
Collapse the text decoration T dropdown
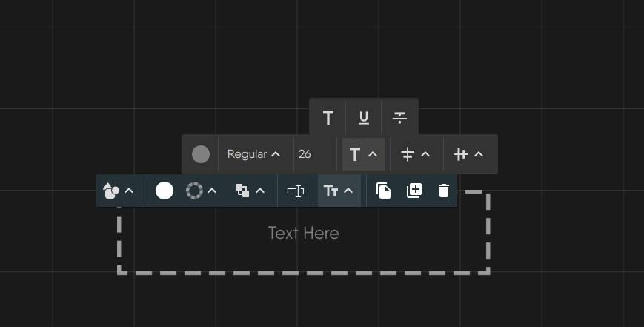coord(363,154)
